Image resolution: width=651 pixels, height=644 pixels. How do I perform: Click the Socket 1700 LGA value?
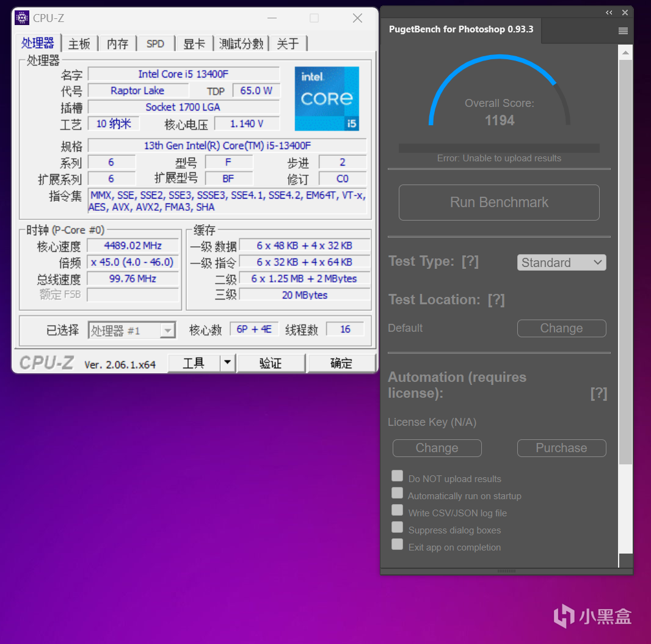(x=183, y=107)
